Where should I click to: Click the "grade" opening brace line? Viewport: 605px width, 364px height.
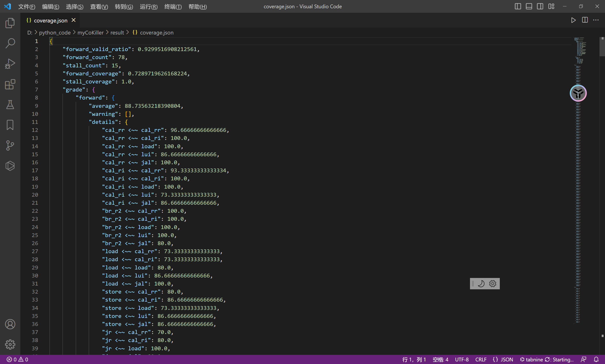coord(79,90)
